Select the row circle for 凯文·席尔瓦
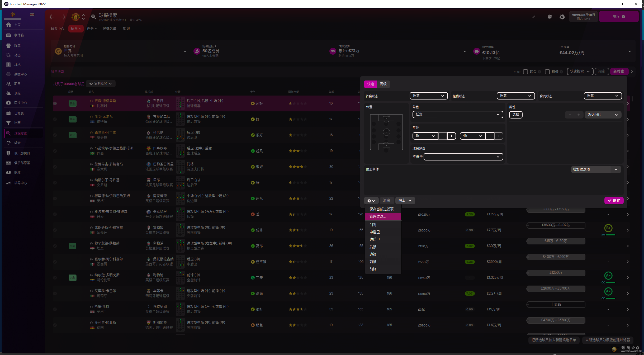This screenshot has height=355, width=644. click(x=55, y=119)
